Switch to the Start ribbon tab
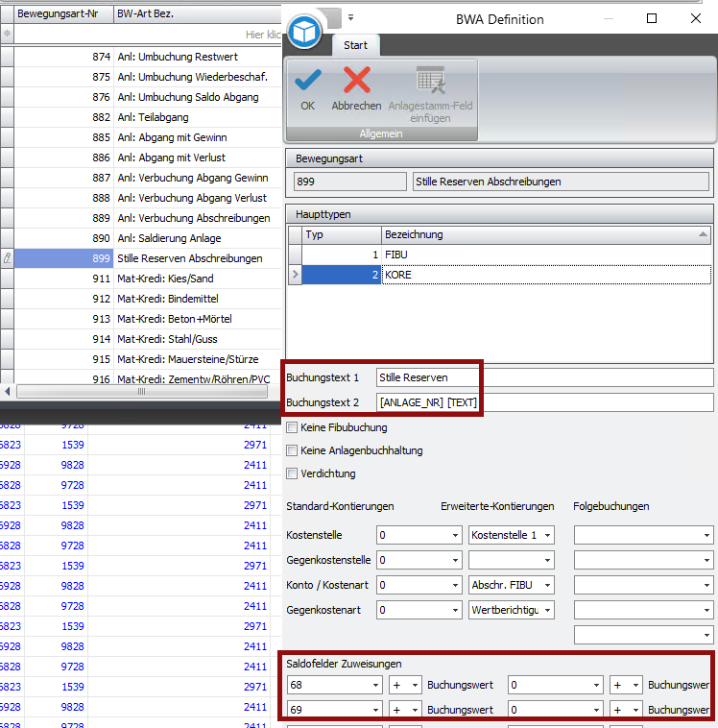 (355, 45)
